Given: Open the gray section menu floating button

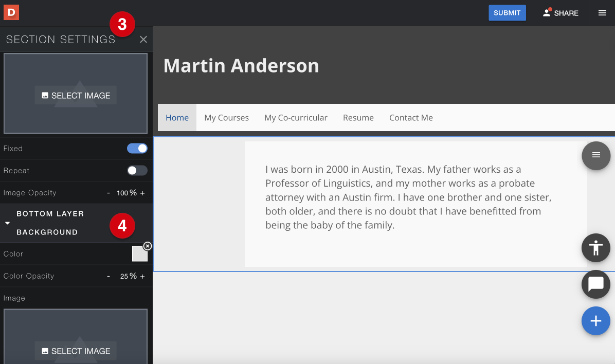Looking at the screenshot, I should click(596, 155).
